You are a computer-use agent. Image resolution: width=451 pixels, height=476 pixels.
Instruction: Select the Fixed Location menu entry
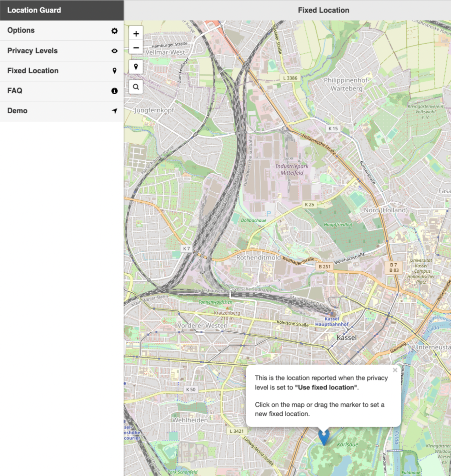tap(61, 71)
